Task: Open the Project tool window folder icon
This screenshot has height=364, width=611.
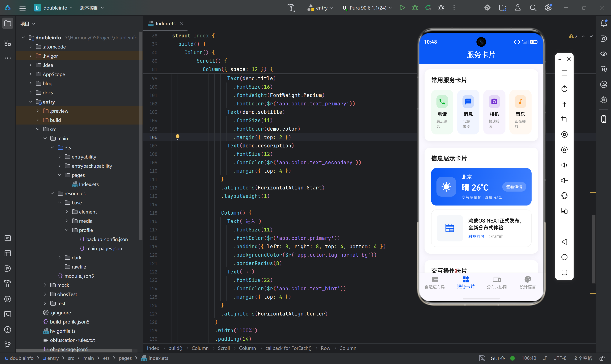Action: [x=8, y=23]
